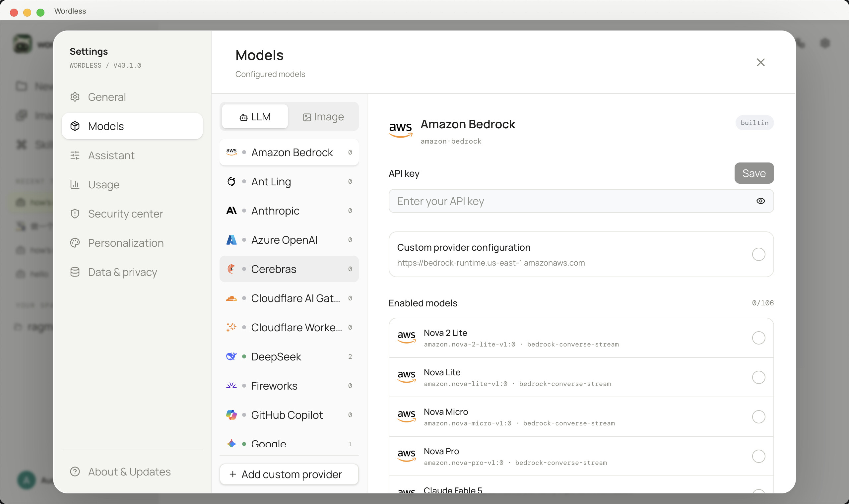
Task: Click the Azure OpenAI logo icon
Action: click(231, 240)
